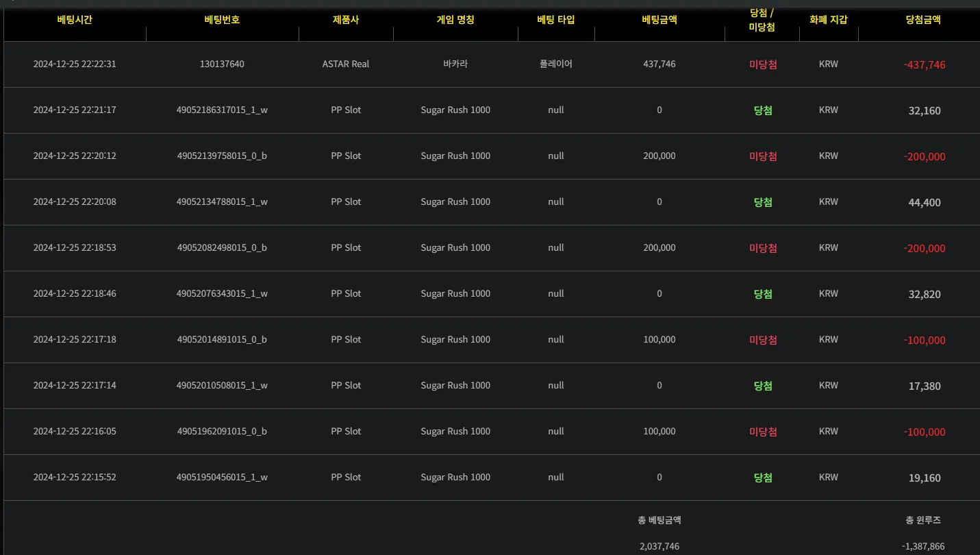Select 미당첨 status in the 22:20:12 row

point(763,156)
